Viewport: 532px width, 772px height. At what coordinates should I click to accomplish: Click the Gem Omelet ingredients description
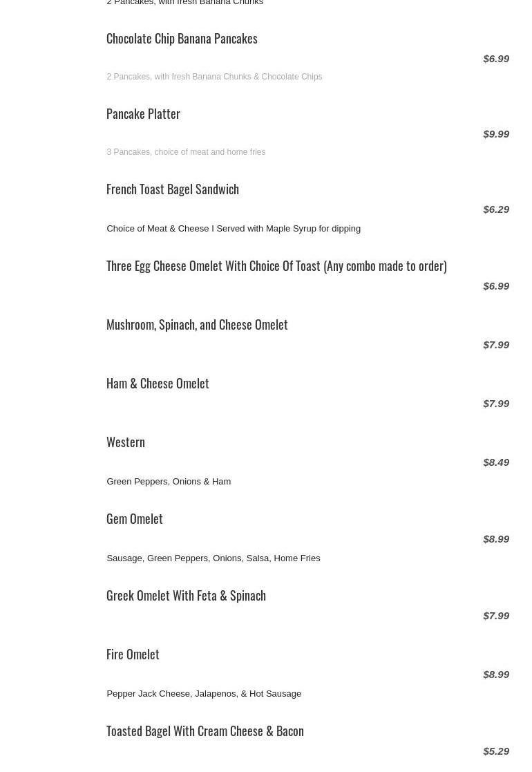pos(213,558)
